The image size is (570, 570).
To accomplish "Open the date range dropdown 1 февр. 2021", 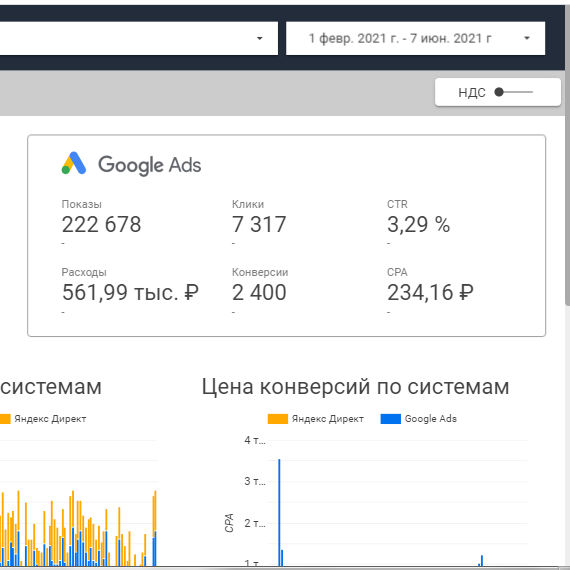I will (x=415, y=38).
